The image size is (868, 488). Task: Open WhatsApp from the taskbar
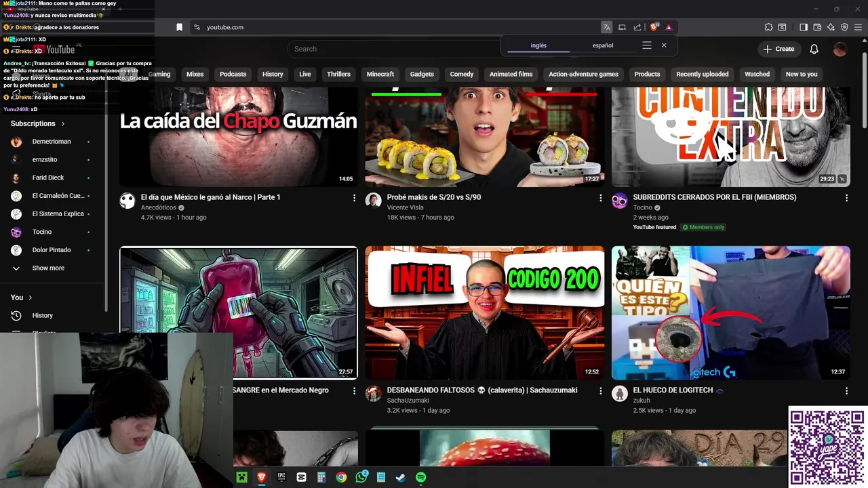point(361,477)
